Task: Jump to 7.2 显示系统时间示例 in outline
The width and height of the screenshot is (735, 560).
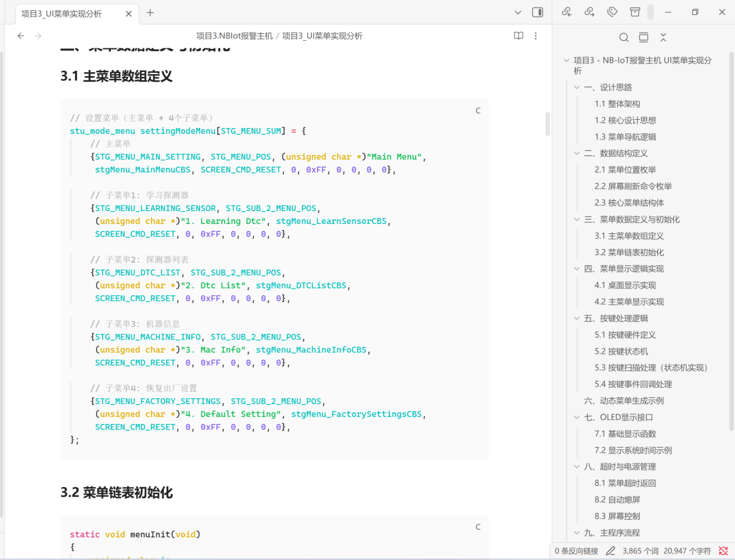Action: (634, 450)
